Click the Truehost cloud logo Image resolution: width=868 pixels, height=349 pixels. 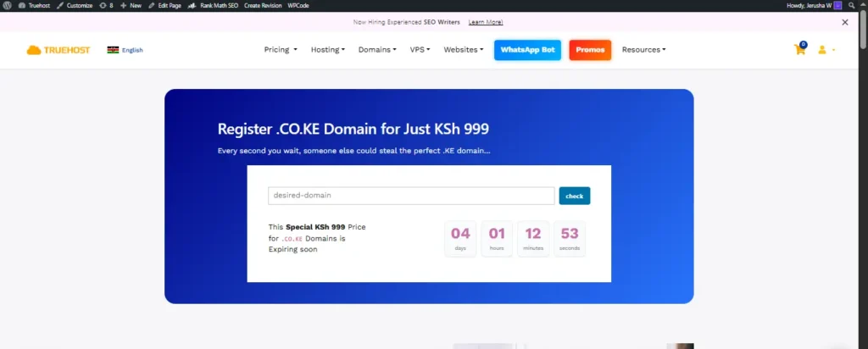click(58, 50)
